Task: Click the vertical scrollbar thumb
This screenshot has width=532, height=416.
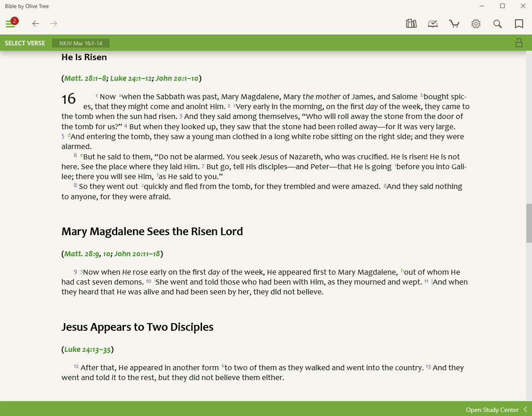Action: pos(529,223)
